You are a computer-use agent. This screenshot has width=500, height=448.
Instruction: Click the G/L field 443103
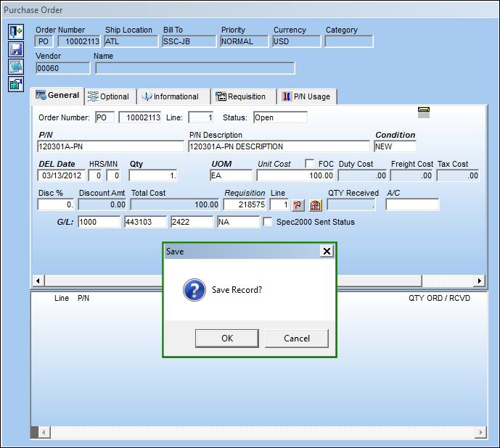pos(146,222)
